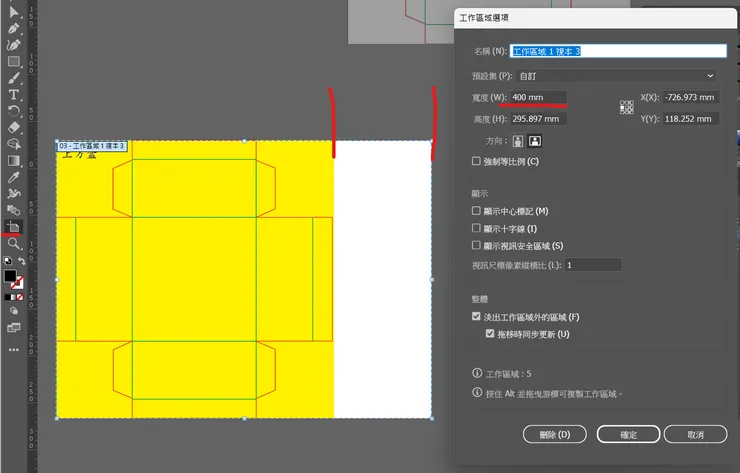Click the default fill and stroke icon
The image size is (740, 473).
[8, 261]
